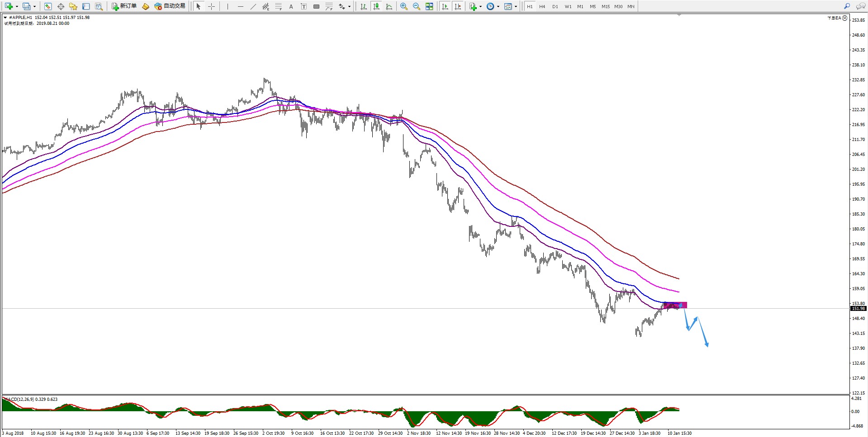This screenshot has height=437, width=868.
Task: Open the templates dropdown arrow
Action: [516, 6]
